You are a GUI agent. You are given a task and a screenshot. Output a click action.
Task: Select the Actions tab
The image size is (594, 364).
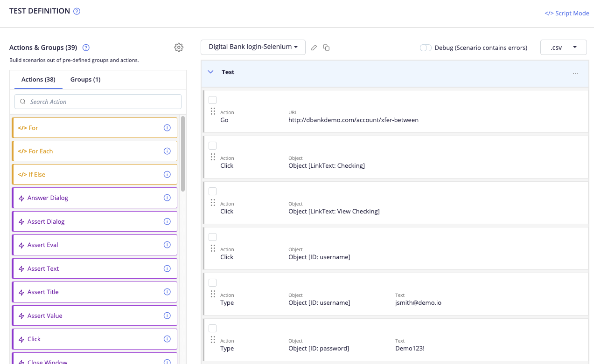coord(37,79)
